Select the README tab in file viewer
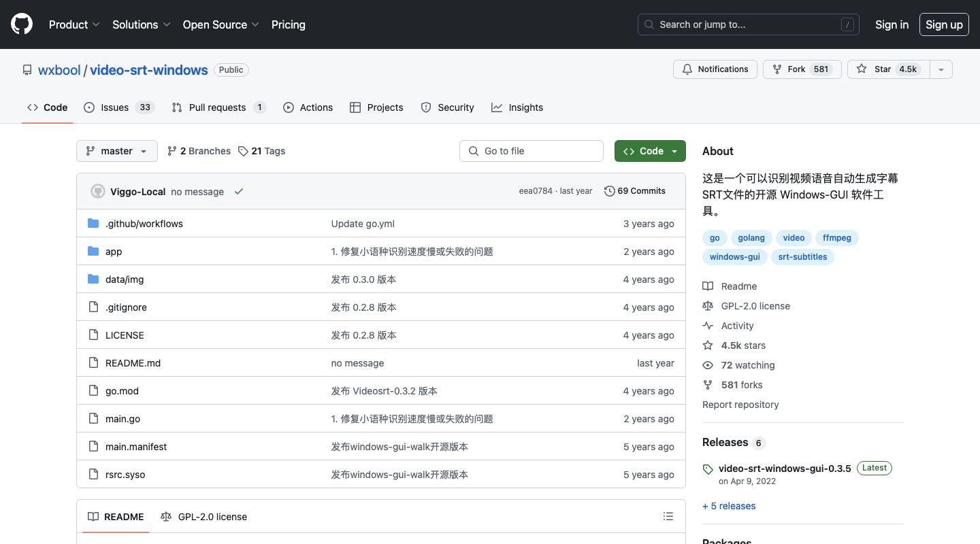The height and width of the screenshot is (544, 980). click(116, 517)
